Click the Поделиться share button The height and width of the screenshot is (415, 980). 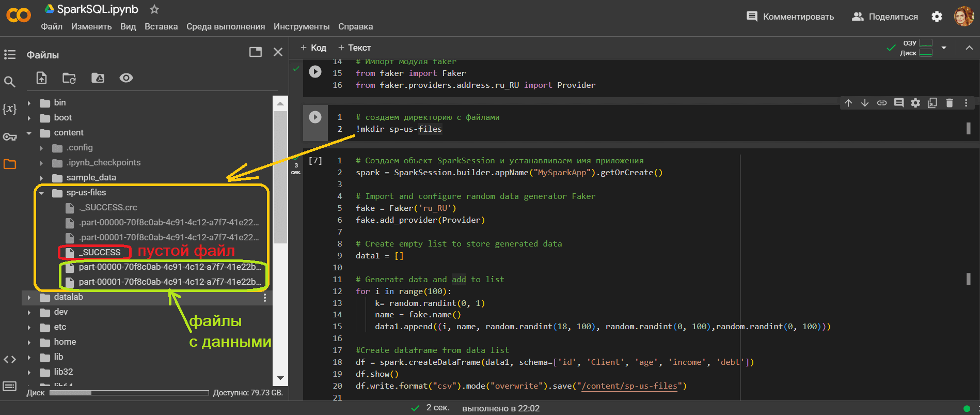tap(885, 17)
